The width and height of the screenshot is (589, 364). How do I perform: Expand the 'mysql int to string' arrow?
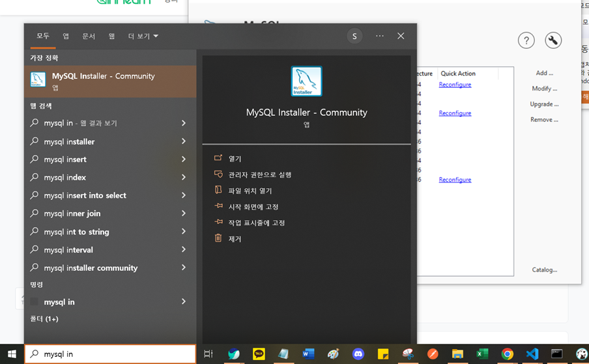point(184,231)
